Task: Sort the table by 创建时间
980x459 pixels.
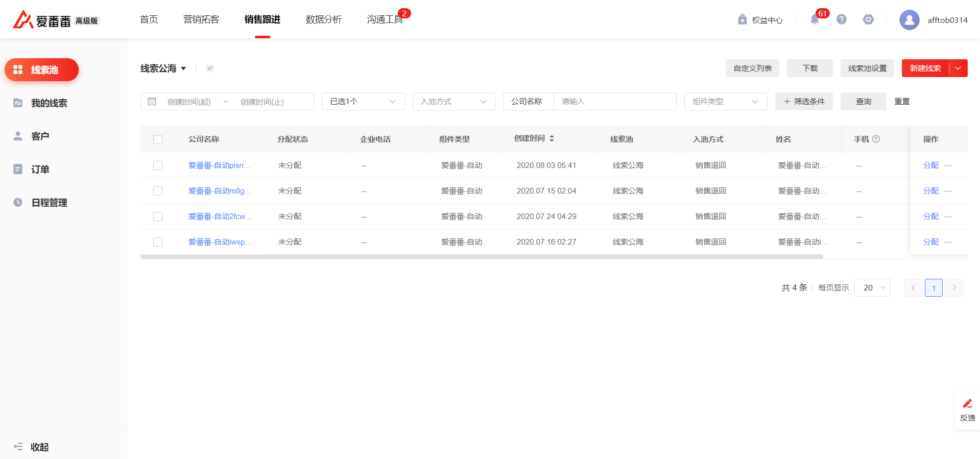Action: pos(552,138)
